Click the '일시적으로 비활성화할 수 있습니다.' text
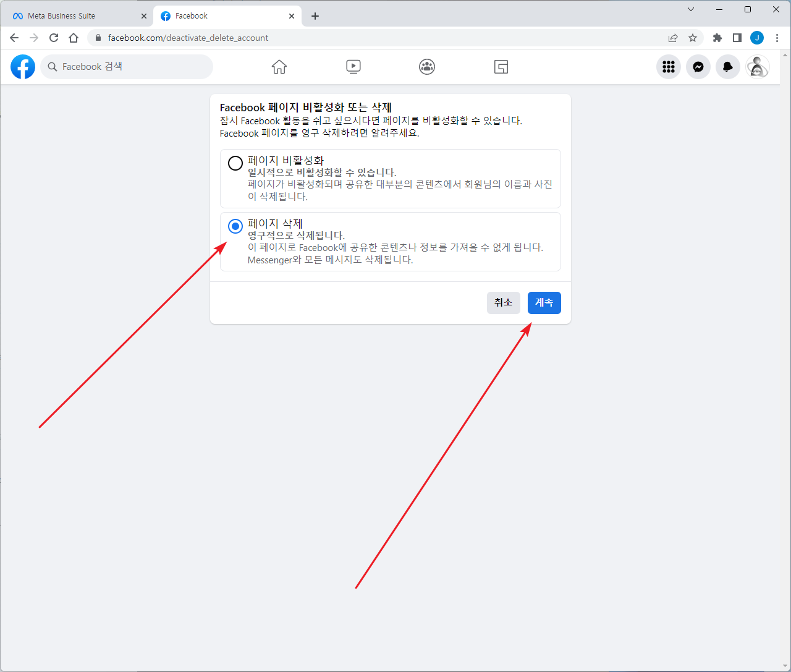Image resolution: width=791 pixels, height=672 pixels. click(x=322, y=172)
